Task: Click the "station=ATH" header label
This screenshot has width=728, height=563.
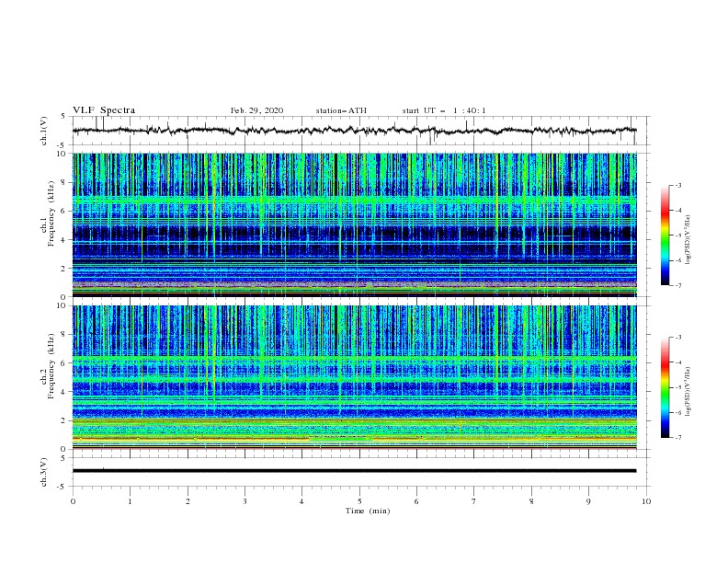Action: pyautogui.click(x=341, y=110)
